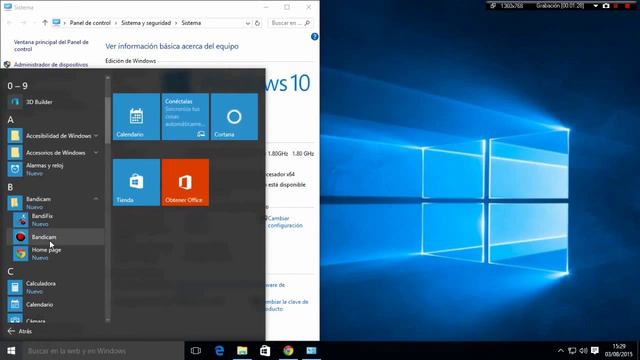Open the Calculadora app
Viewport: 640px width, 360px height.
55,287
